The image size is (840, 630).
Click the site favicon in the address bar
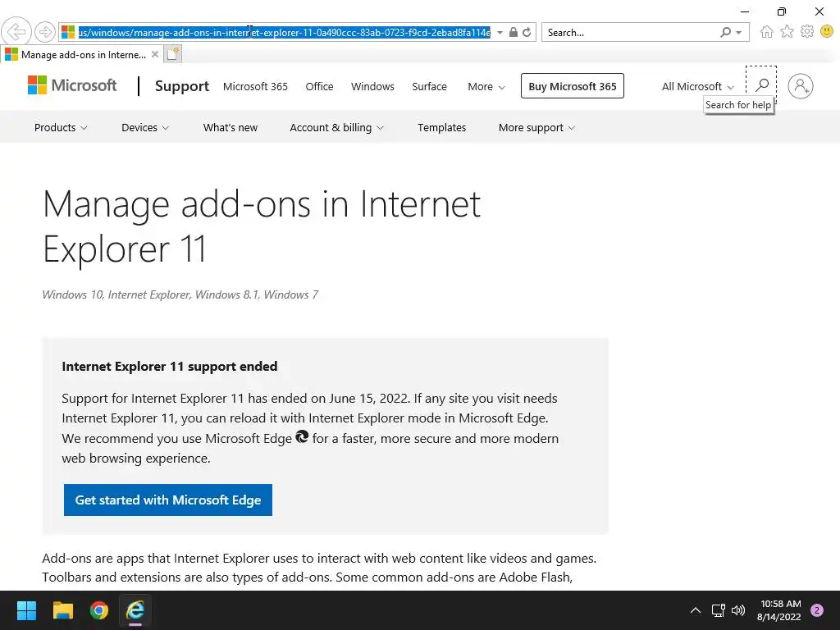coord(68,32)
